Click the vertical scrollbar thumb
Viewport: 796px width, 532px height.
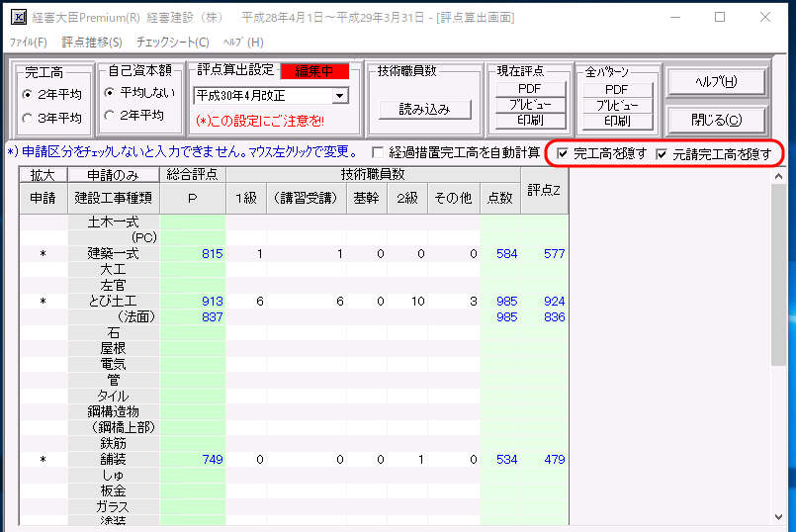(779, 274)
